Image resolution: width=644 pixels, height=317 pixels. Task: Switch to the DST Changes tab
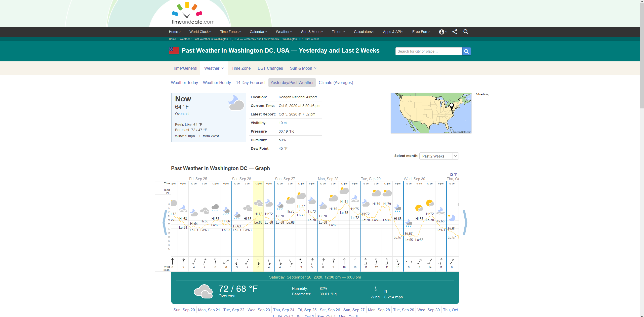270,68
